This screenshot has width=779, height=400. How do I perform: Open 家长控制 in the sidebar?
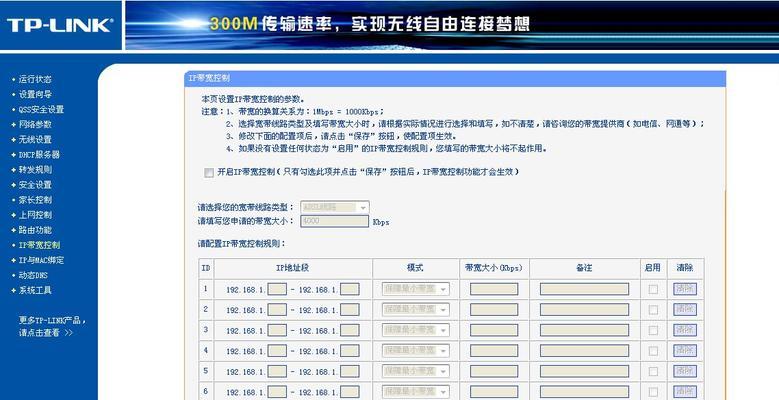35,200
